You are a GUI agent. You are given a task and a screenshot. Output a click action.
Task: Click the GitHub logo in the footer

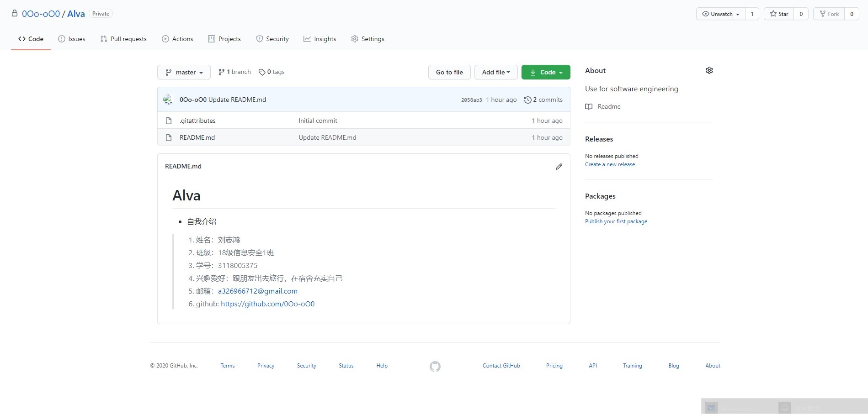(x=435, y=366)
